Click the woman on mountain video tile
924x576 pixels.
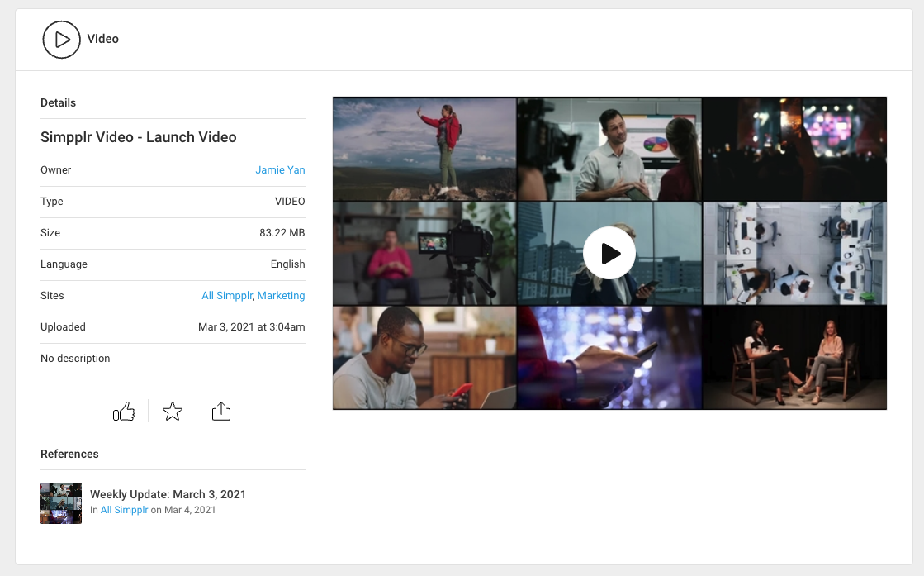(x=424, y=149)
